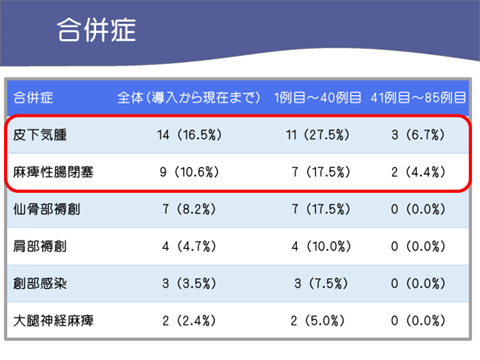The image size is (480, 360).
Task: Click the value 14 (16.5%)
Action: (189, 135)
